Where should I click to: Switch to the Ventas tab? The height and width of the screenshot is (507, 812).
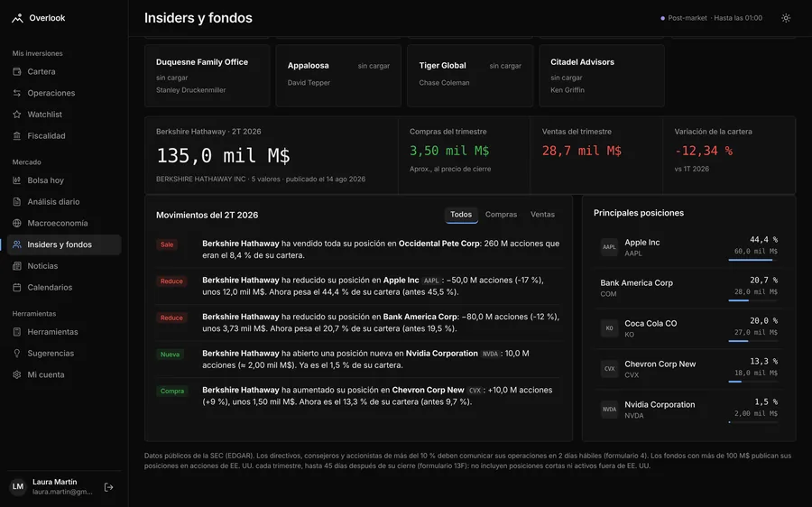pos(542,215)
